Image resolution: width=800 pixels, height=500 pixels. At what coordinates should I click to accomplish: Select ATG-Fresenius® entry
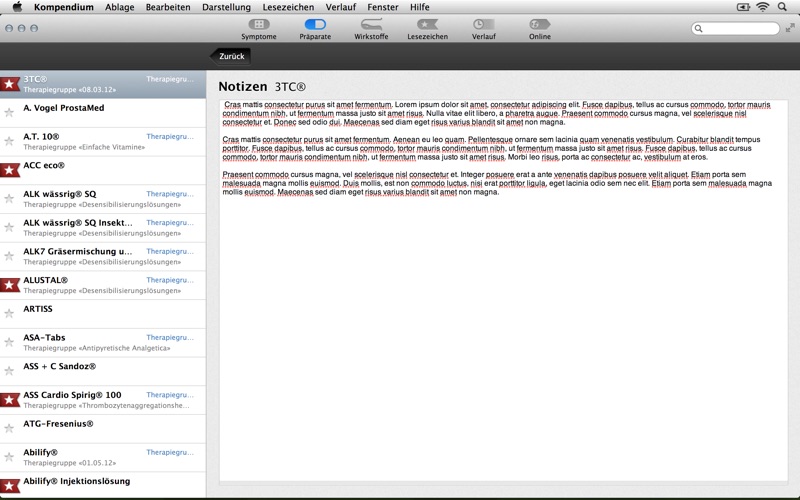point(103,429)
